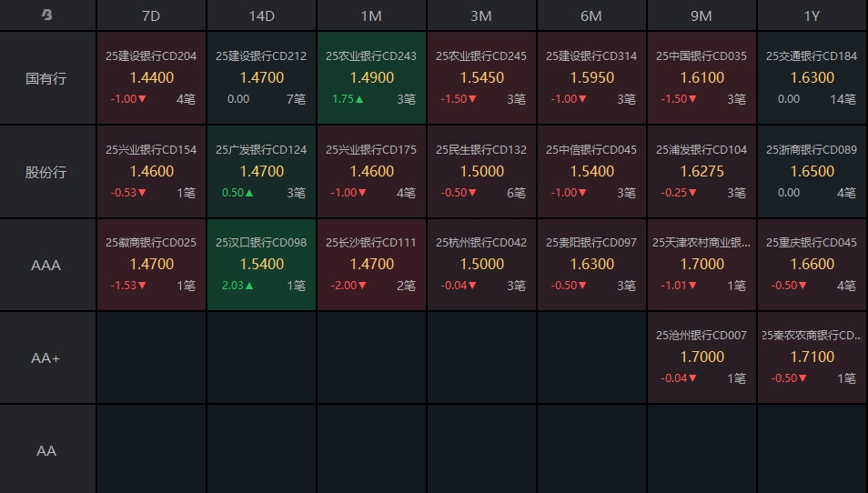The height and width of the screenshot is (493, 868).
Task: Click the 股份行 row label
Action: [x=45, y=172]
